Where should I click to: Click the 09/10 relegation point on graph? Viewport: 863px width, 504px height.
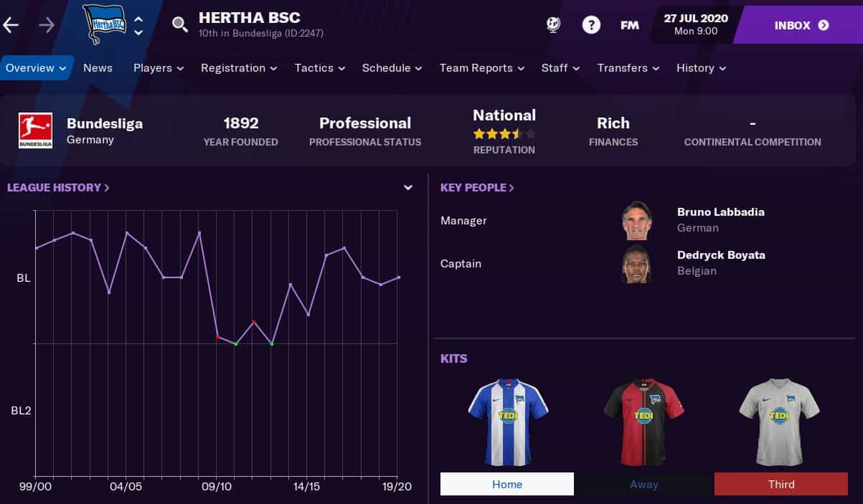(217, 336)
